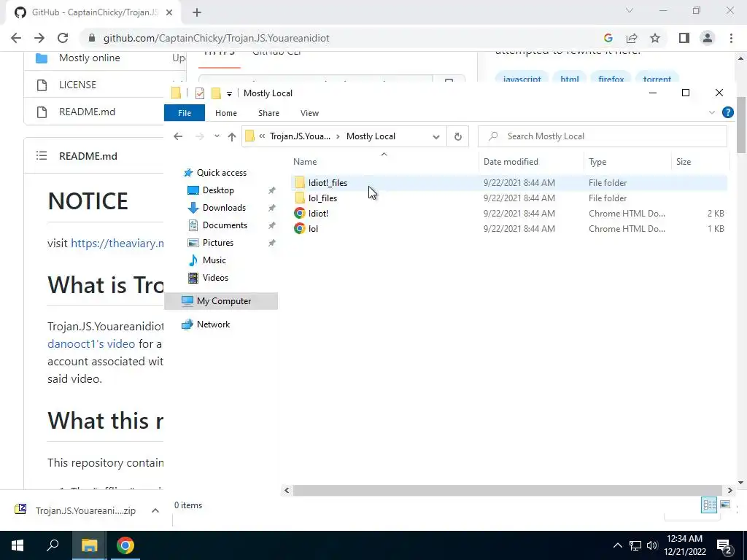This screenshot has width=747, height=560.
Task: Open README outline list icon
Action: point(42,156)
